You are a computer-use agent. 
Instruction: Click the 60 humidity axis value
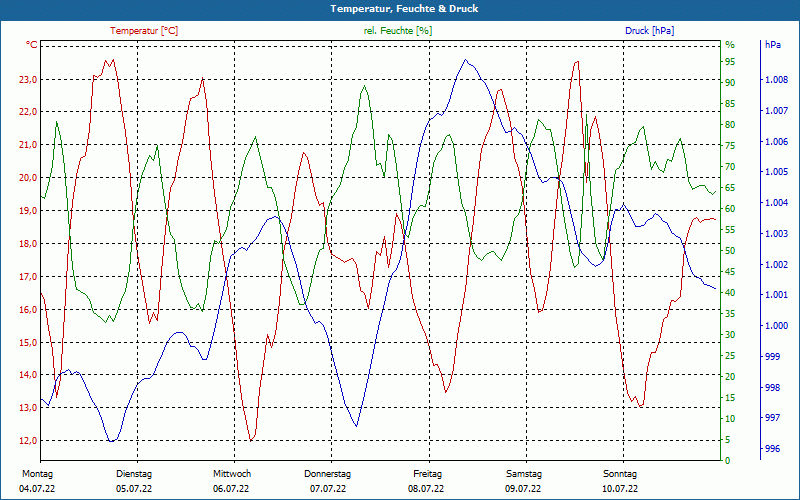[730, 209]
